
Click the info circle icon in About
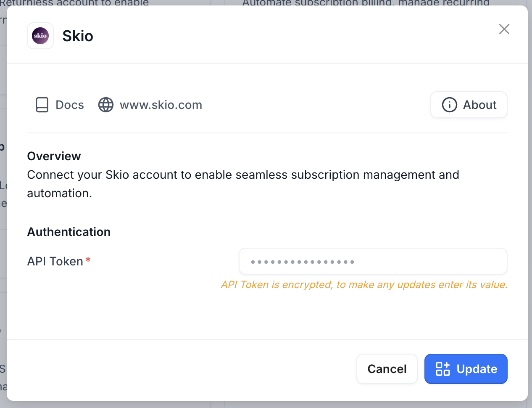coord(449,105)
